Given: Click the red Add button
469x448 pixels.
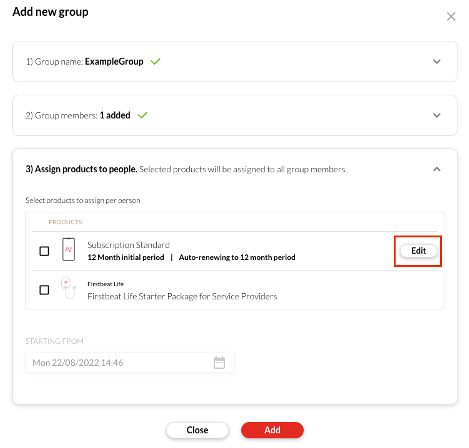Looking at the screenshot, I should click(272, 430).
